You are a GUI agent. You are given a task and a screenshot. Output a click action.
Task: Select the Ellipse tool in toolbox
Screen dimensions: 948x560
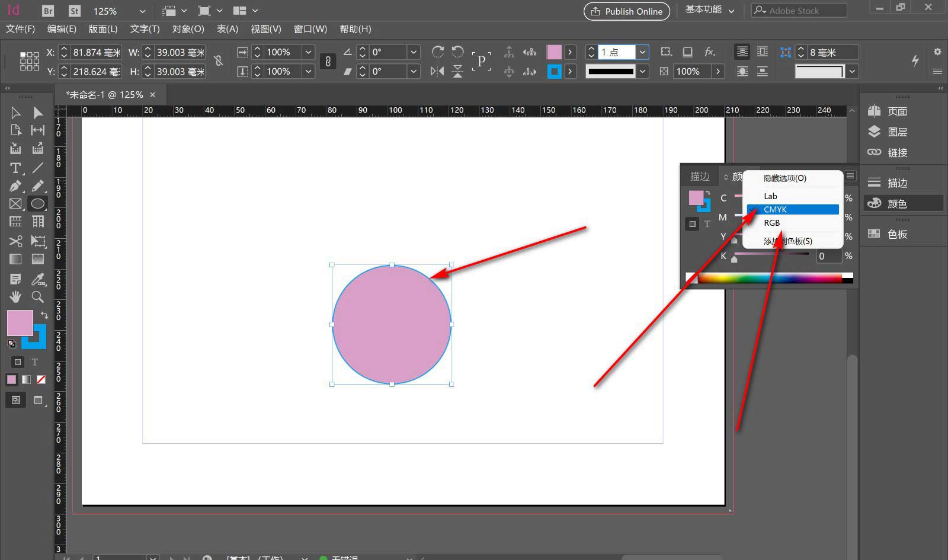tap(37, 204)
